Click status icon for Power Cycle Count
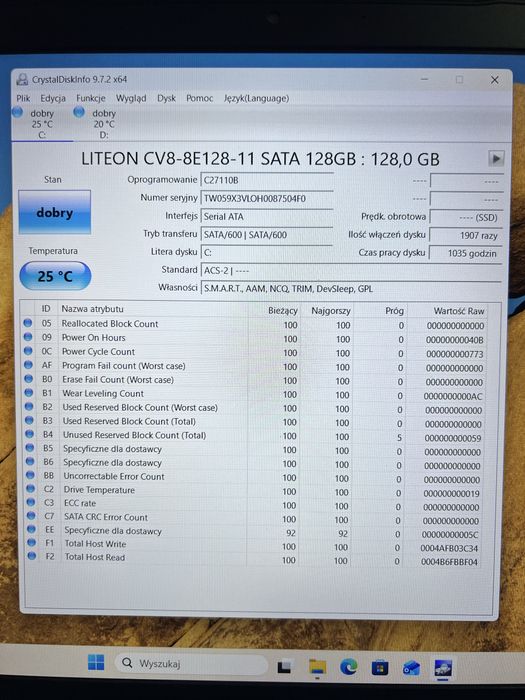This screenshot has height=700, width=525. pyautogui.click(x=28, y=350)
